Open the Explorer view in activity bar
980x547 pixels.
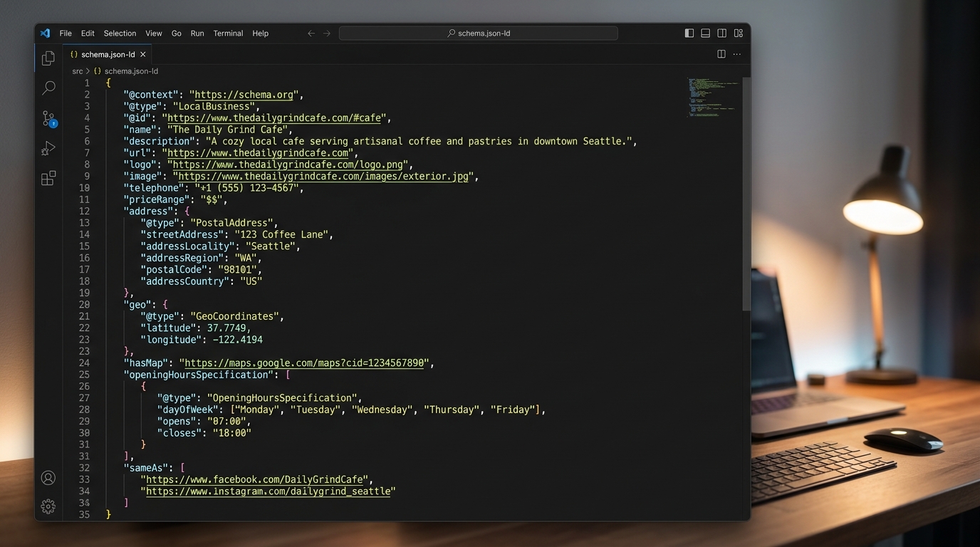pos(48,58)
